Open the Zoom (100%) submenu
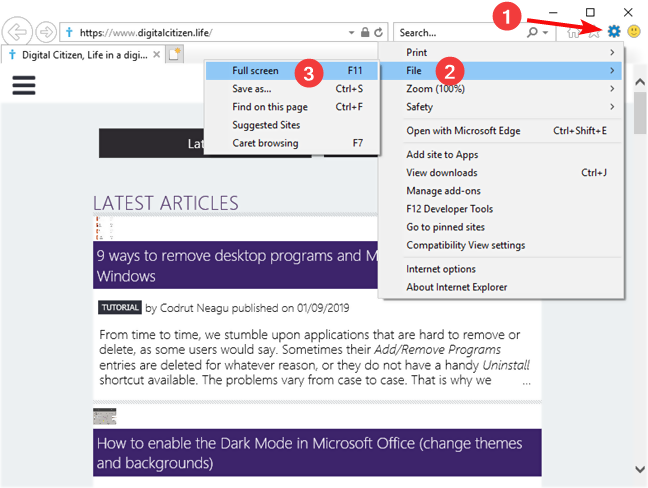648x488 pixels. point(500,89)
